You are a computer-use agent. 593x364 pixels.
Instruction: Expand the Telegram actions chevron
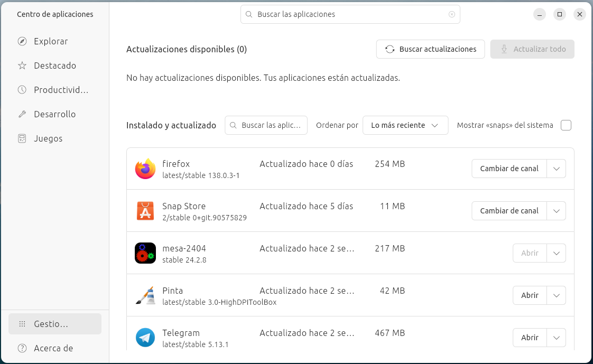click(556, 338)
